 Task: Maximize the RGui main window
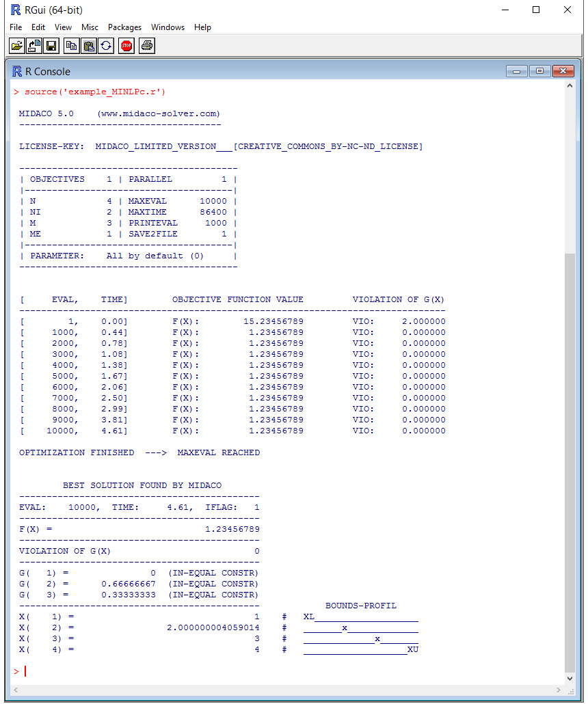536,10
